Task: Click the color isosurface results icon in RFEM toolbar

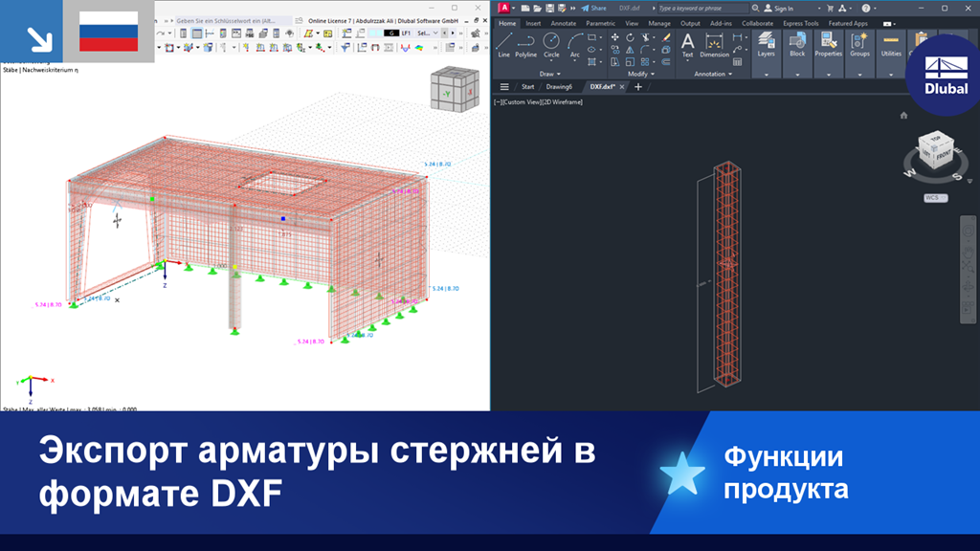Action: pyautogui.click(x=419, y=47)
